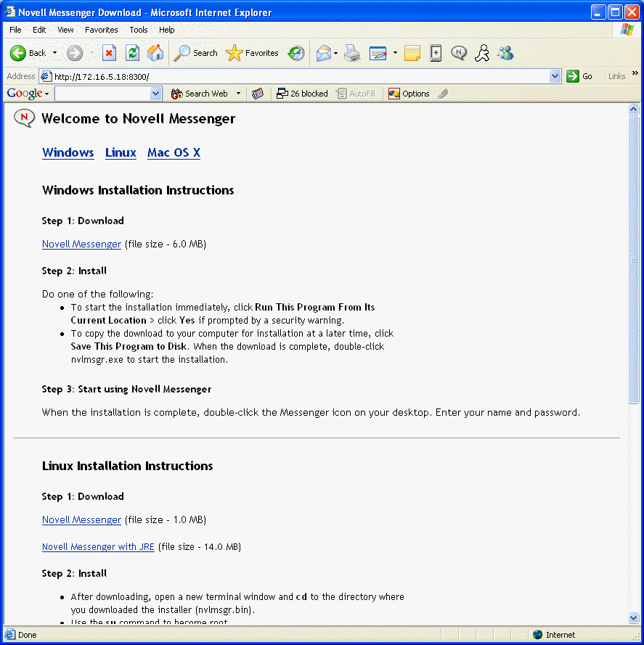Open the Help menu
Viewport: 644px width, 645px height.
click(167, 30)
